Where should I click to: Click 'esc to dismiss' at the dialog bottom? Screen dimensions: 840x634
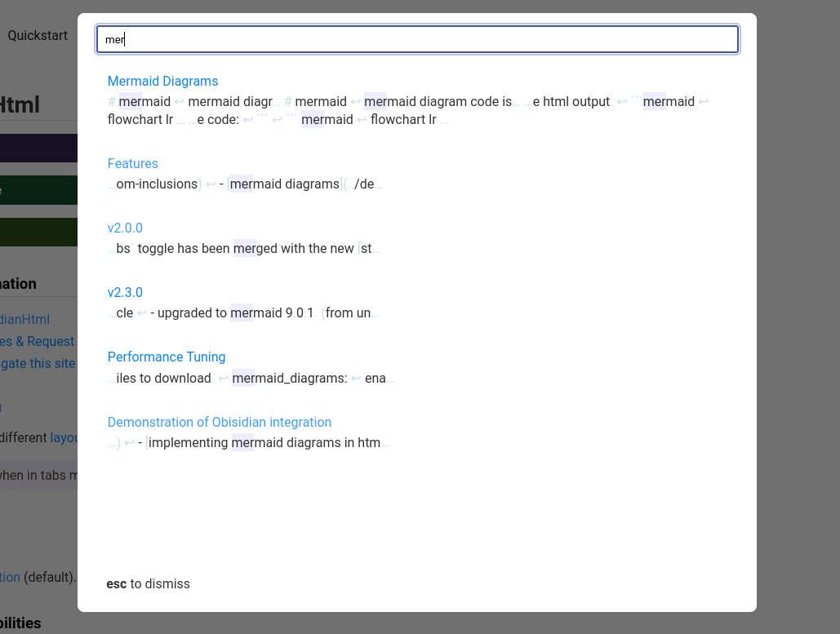(148, 583)
